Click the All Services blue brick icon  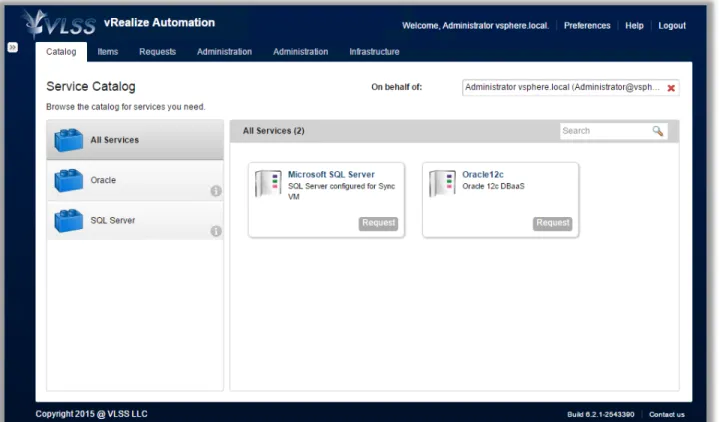point(68,140)
